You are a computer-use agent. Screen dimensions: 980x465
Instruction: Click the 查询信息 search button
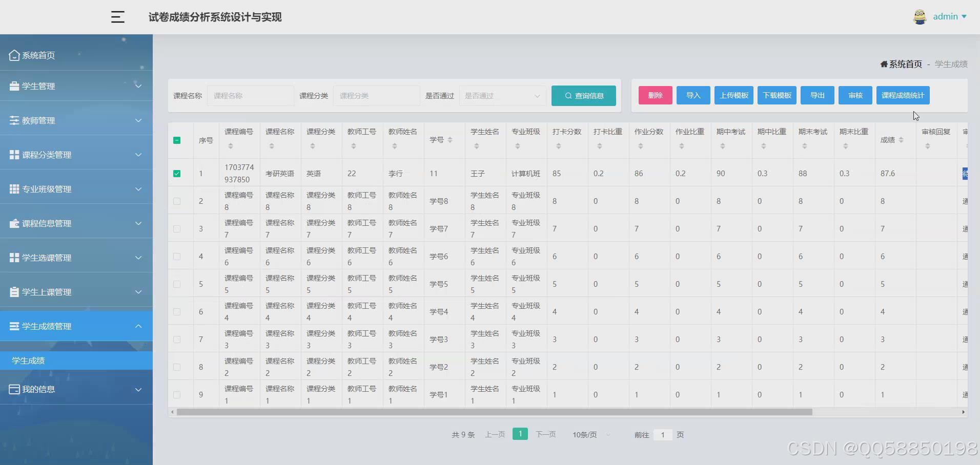(584, 96)
